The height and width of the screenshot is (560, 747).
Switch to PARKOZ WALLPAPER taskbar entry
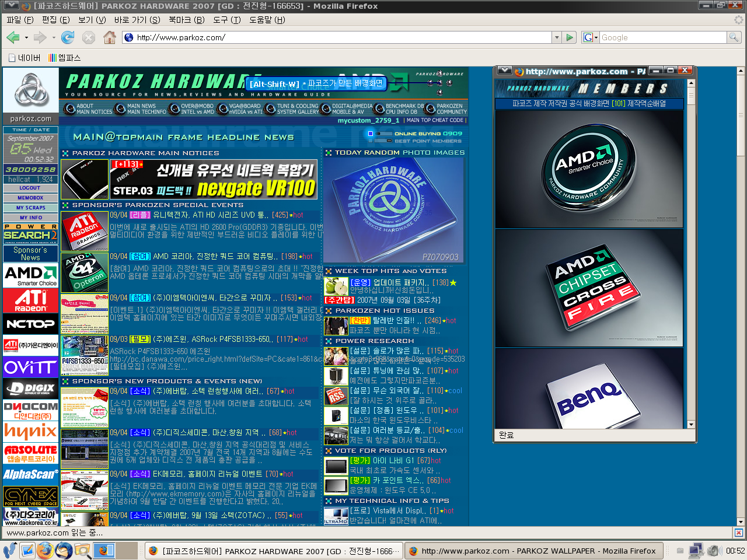534,551
